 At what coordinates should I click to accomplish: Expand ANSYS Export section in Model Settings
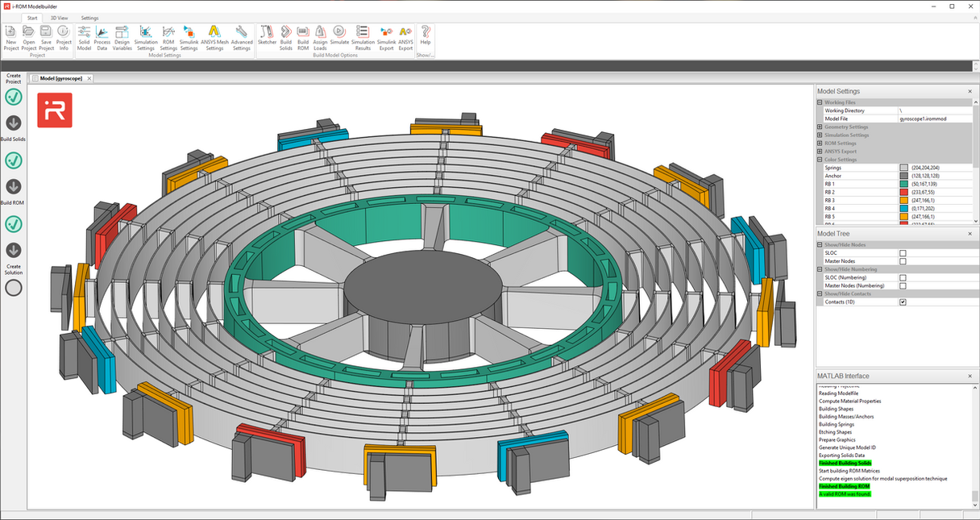tap(820, 151)
